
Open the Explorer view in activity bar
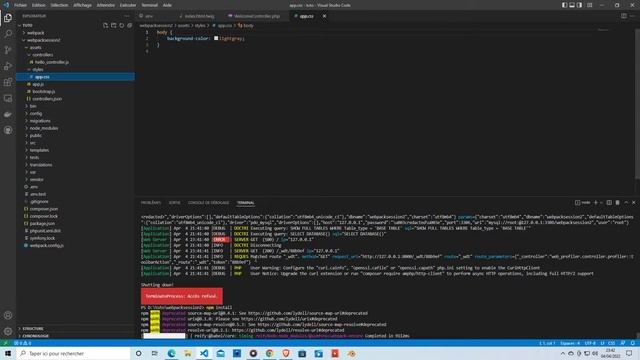[x=8, y=18]
